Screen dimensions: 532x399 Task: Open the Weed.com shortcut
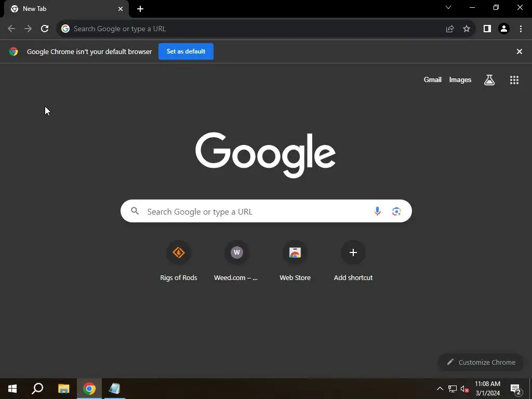click(236, 262)
